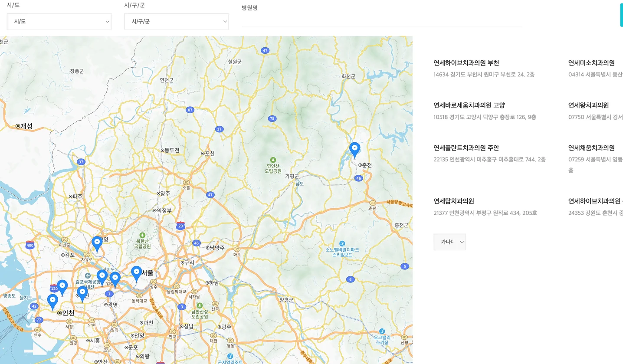Viewport: 623px width, 364px height.
Task: Open the clinic pin covering the 부천 label
Action: [x=82, y=295]
